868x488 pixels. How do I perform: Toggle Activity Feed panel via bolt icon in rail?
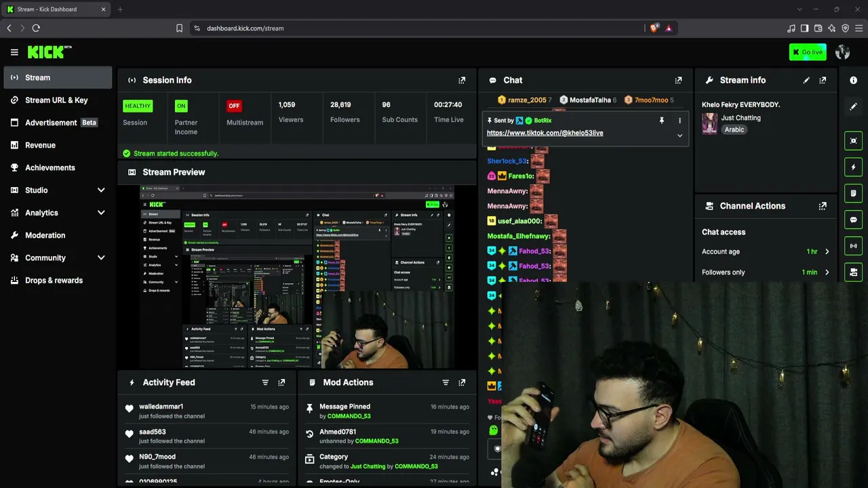(x=854, y=167)
